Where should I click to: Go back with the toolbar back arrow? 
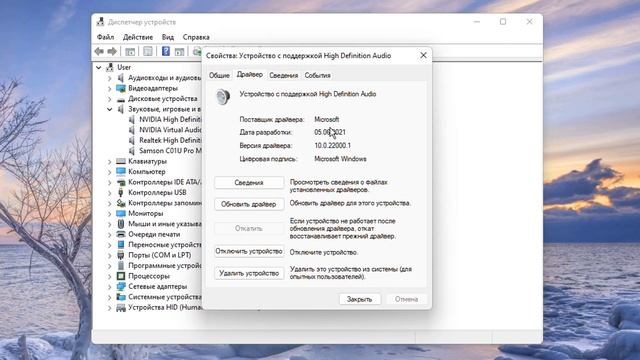pos(99,51)
